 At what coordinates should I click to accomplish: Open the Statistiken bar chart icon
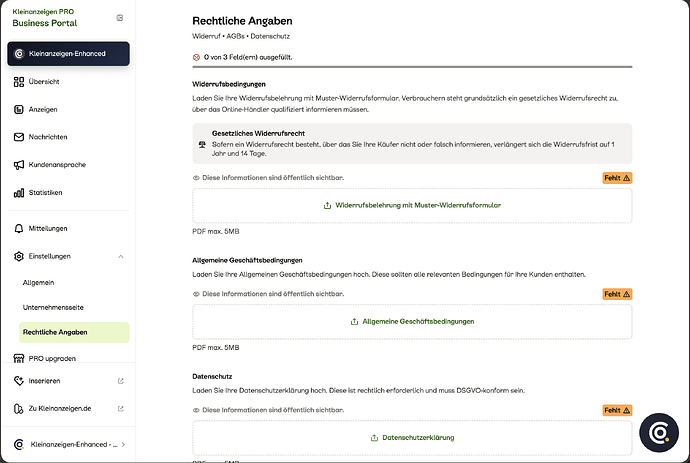pyautogui.click(x=18, y=192)
